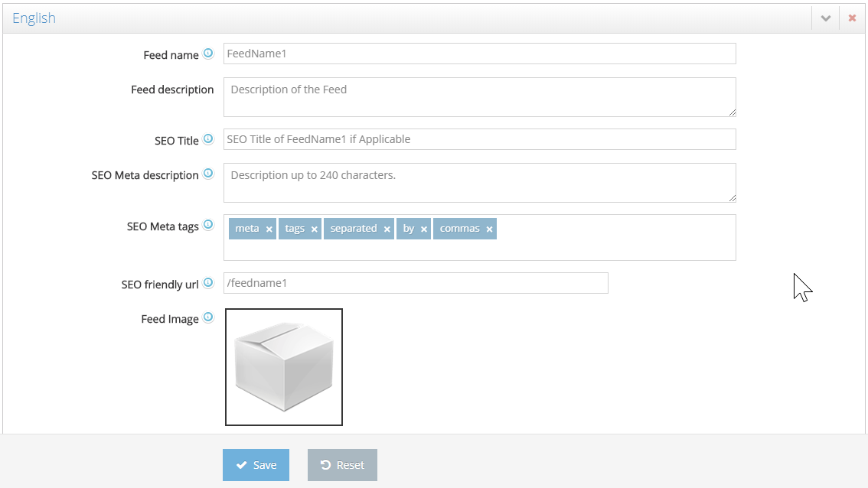Click the info icon for SEO Meta description
Image resolution: width=868 pixels, height=488 pixels.
(207, 174)
